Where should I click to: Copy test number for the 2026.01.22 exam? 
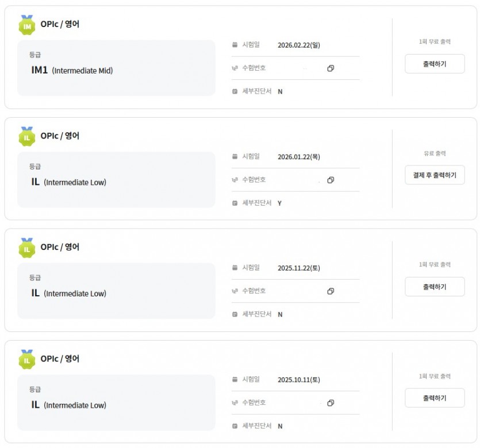[x=331, y=180]
